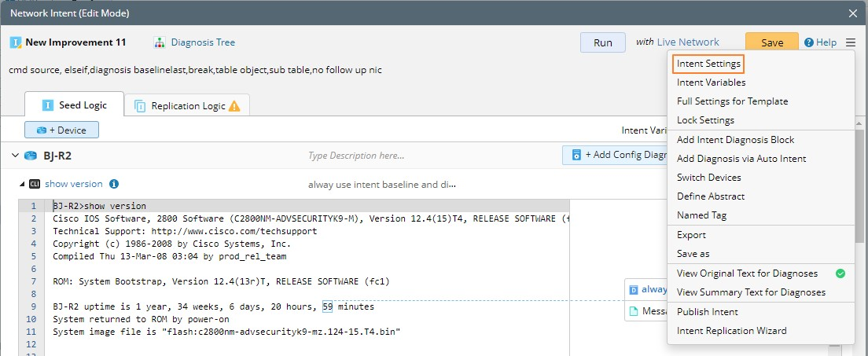Toggle View Original Text for Diagnoses

pyautogui.click(x=747, y=273)
